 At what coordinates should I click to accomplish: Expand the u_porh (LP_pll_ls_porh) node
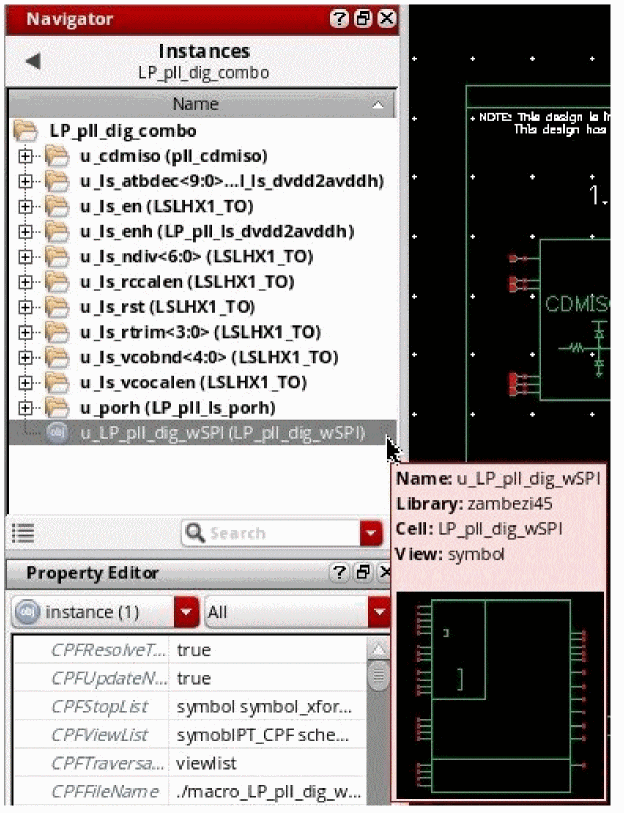[25, 408]
